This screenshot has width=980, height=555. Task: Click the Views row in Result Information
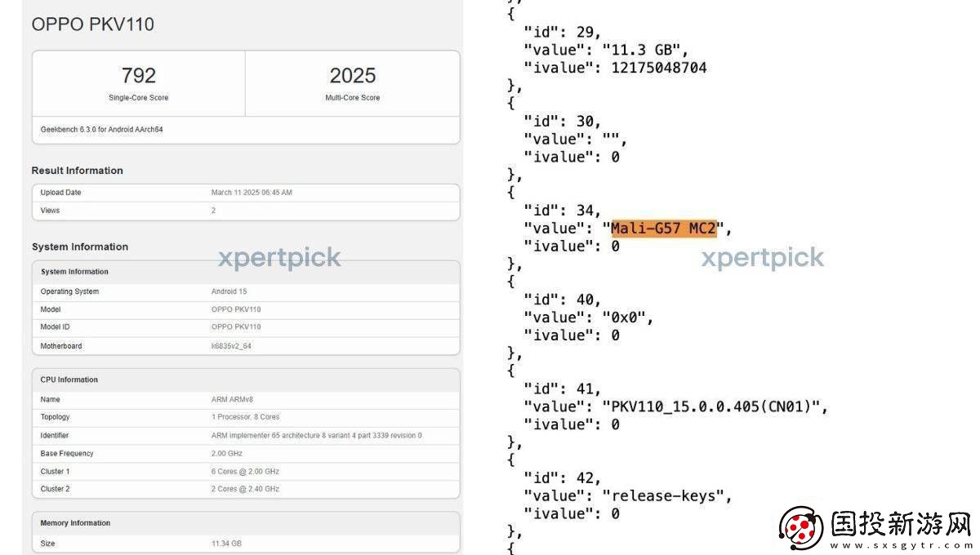(245, 211)
